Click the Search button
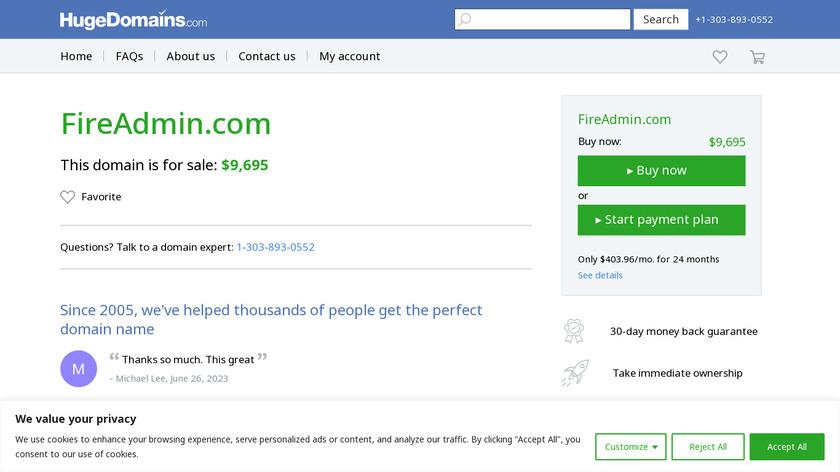This screenshot has width=840, height=472. tap(661, 20)
